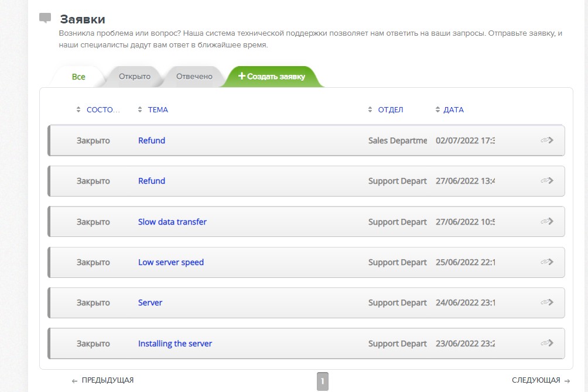The width and height of the screenshot is (588, 392).
Task: Switch to the Открыто tab
Action: 135,77
